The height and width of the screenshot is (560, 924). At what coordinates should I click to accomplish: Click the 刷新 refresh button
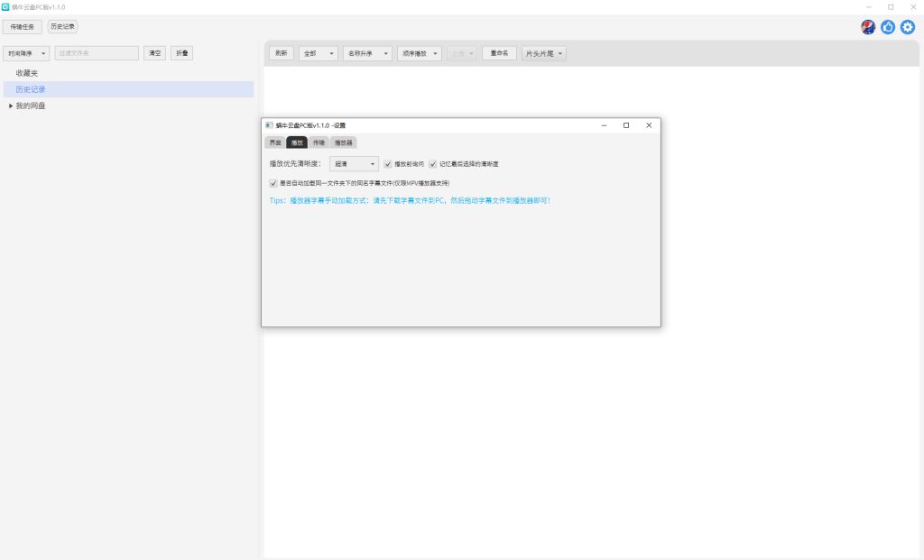coord(282,53)
